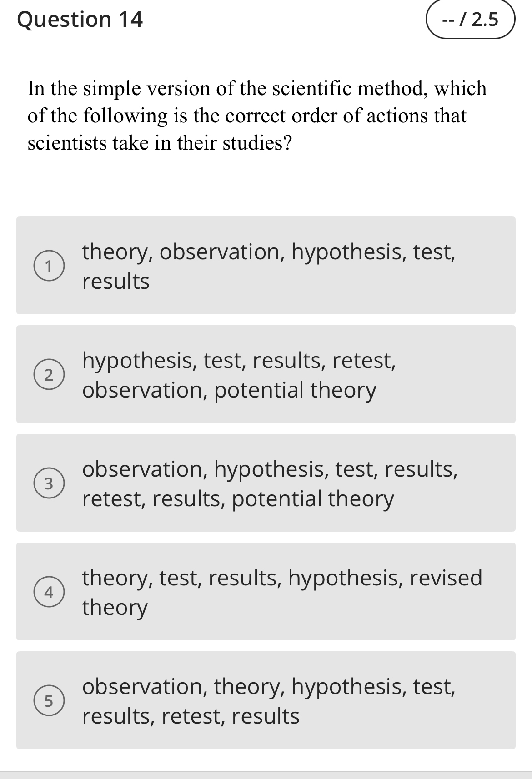
Task: Select answer option 5 circle
Action: coord(50,701)
